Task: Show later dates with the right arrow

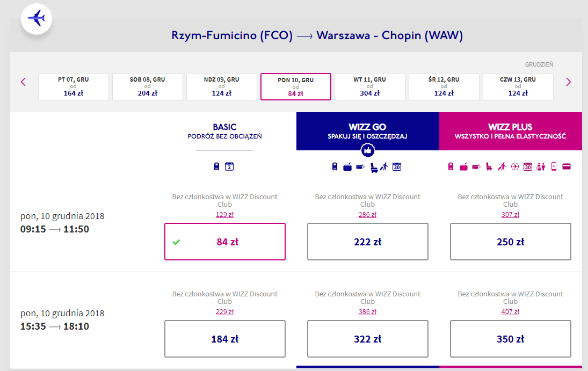Action: click(x=569, y=82)
